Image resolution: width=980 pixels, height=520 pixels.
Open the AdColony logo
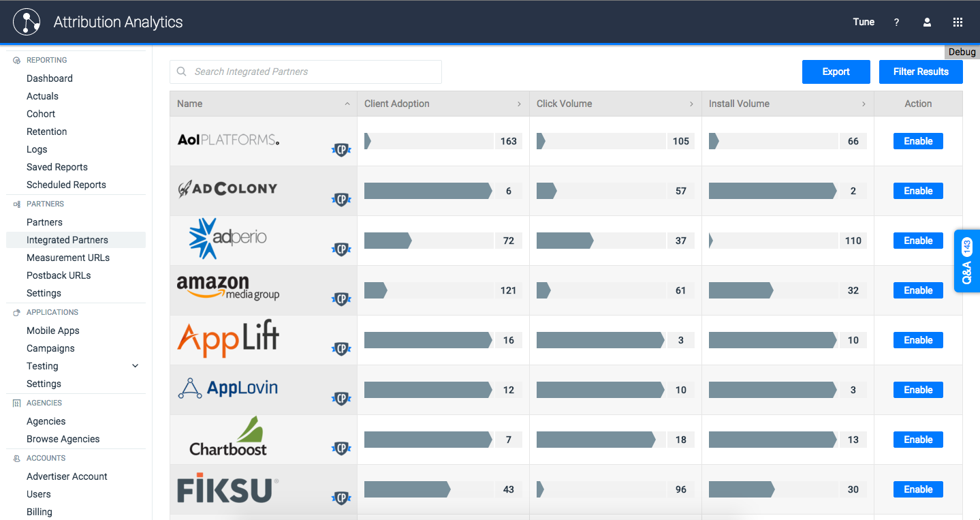tap(227, 189)
